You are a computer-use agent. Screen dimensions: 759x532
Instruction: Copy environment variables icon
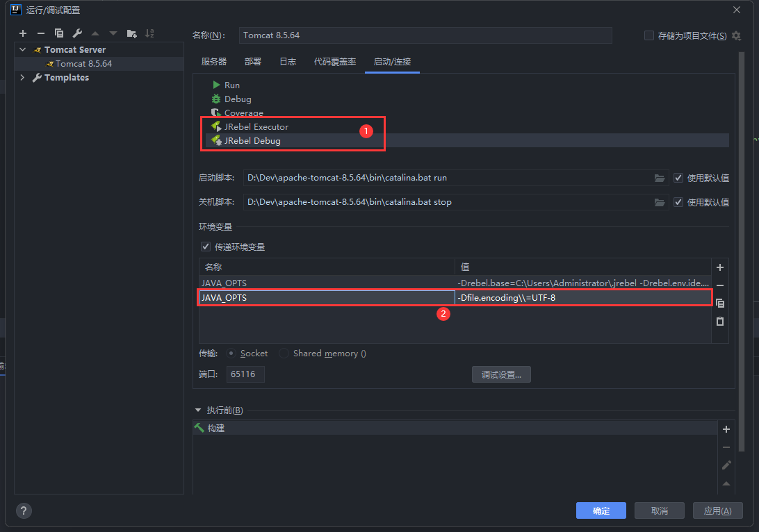(720, 304)
